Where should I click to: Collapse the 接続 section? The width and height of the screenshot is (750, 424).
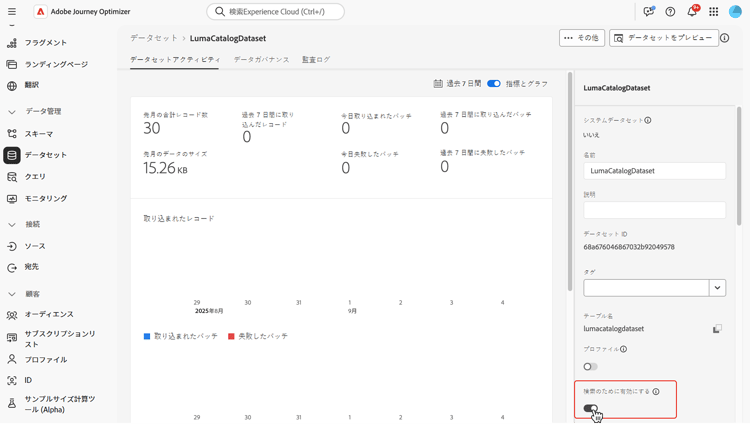pos(12,224)
